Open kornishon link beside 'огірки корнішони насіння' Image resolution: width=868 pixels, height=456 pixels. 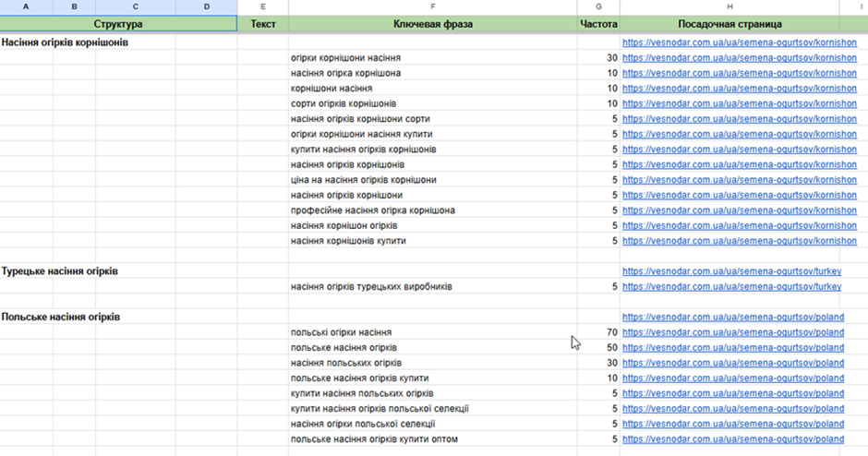tap(739, 58)
